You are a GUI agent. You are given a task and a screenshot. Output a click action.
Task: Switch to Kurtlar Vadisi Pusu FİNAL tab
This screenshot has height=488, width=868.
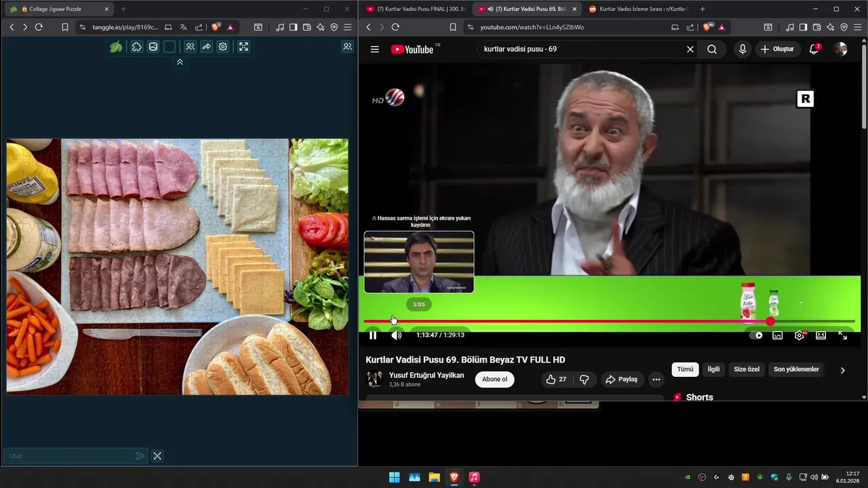click(415, 9)
